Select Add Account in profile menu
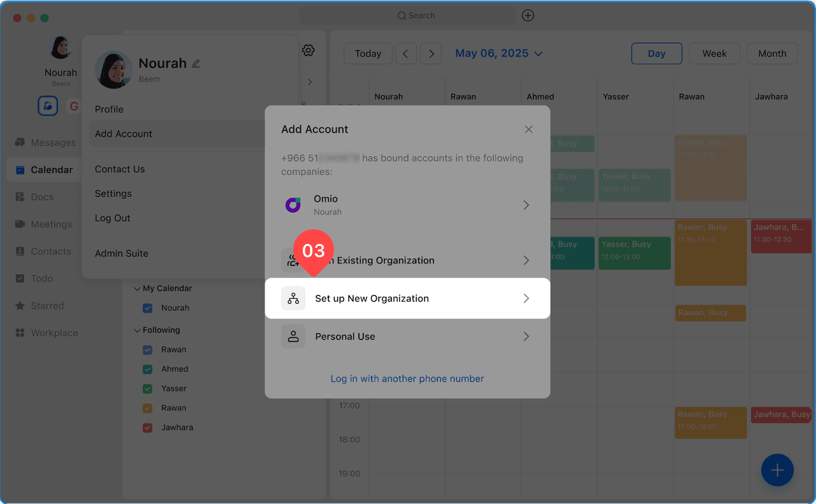816x504 pixels. point(124,134)
